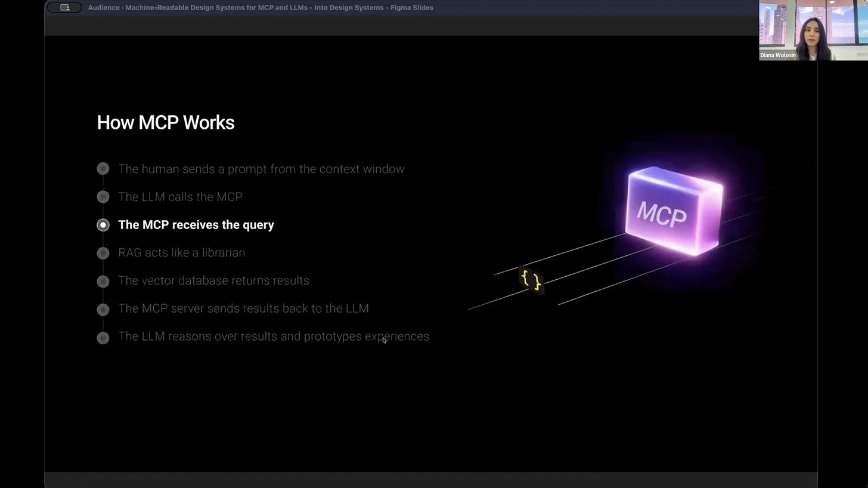Click the window title 'Audience - Machine-Readable Design Systems'

pyautogui.click(x=261, y=8)
